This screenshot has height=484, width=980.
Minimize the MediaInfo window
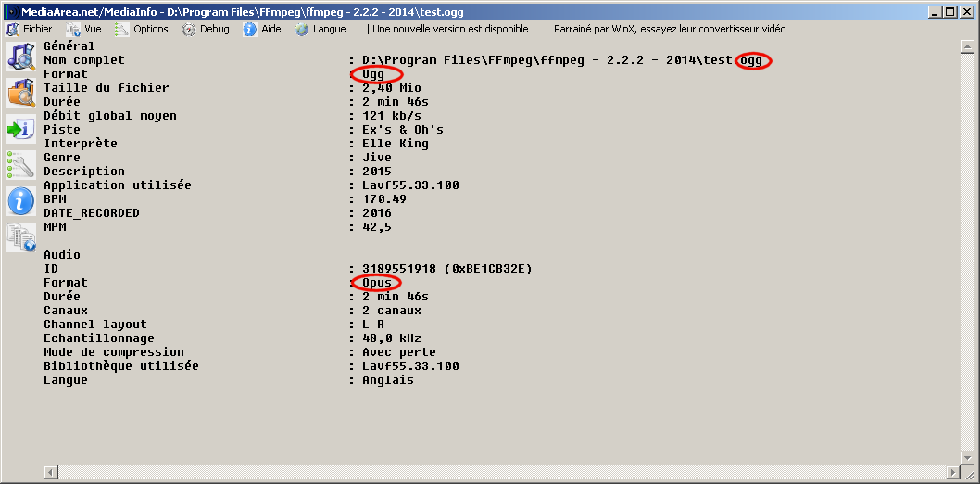pyautogui.click(x=936, y=12)
